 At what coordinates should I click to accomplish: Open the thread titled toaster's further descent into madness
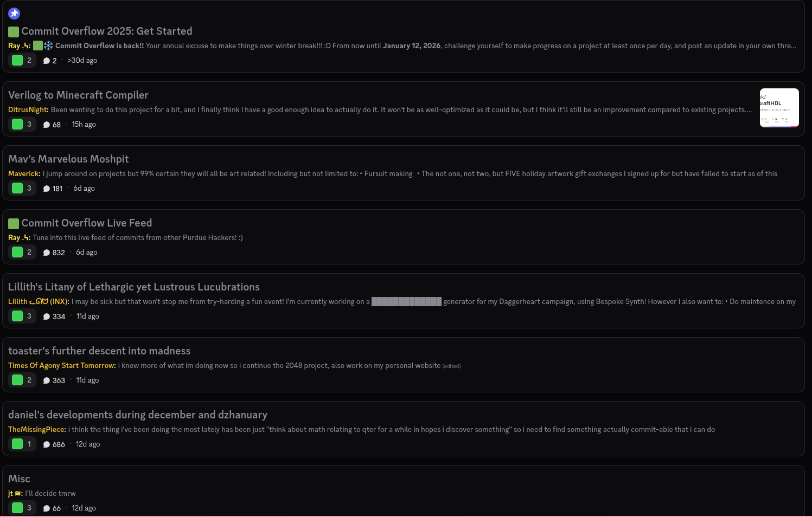[x=99, y=351]
